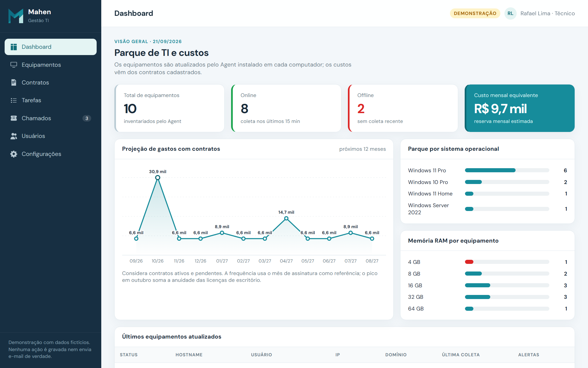Click the ÚLTIMA COLETA column header

[461, 355]
